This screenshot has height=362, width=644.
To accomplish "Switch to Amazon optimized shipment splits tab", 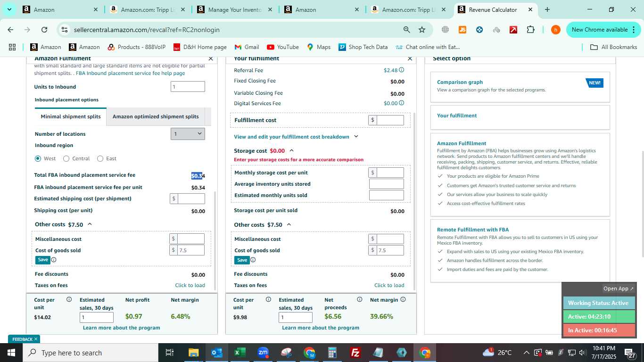I will [156, 116].
